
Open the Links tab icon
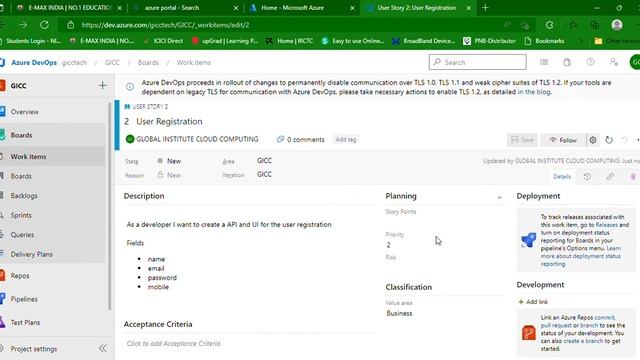click(610, 176)
